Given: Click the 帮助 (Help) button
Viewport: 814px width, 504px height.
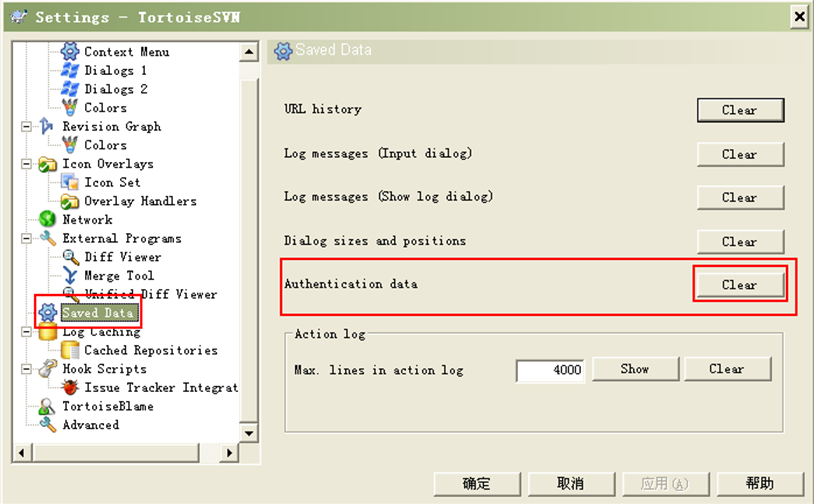Looking at the screenshot, I should pos(760,484).
